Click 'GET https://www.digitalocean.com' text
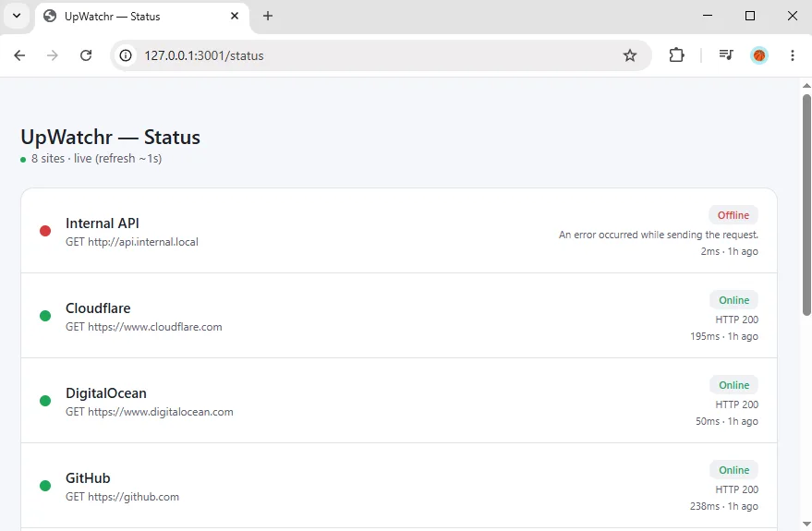812x531 pixels. tap(149, 412)
